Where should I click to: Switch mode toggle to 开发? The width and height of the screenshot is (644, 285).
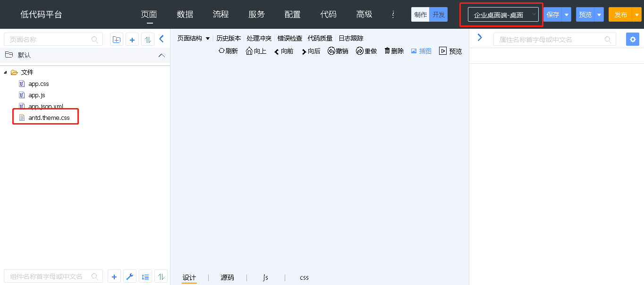tap(439, 15)
